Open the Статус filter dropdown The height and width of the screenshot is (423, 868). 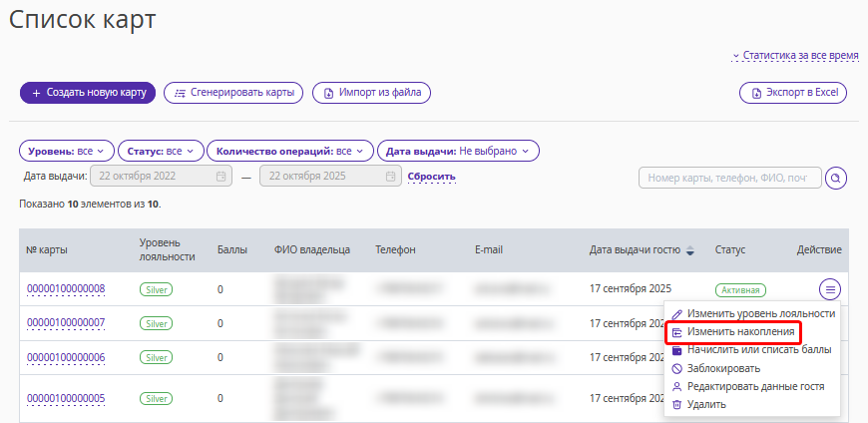(x=161, y=151)
